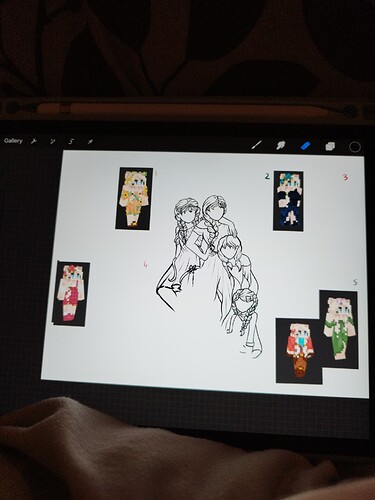
Task: Open the Actions wrench menu
Action: click(33, 141)
